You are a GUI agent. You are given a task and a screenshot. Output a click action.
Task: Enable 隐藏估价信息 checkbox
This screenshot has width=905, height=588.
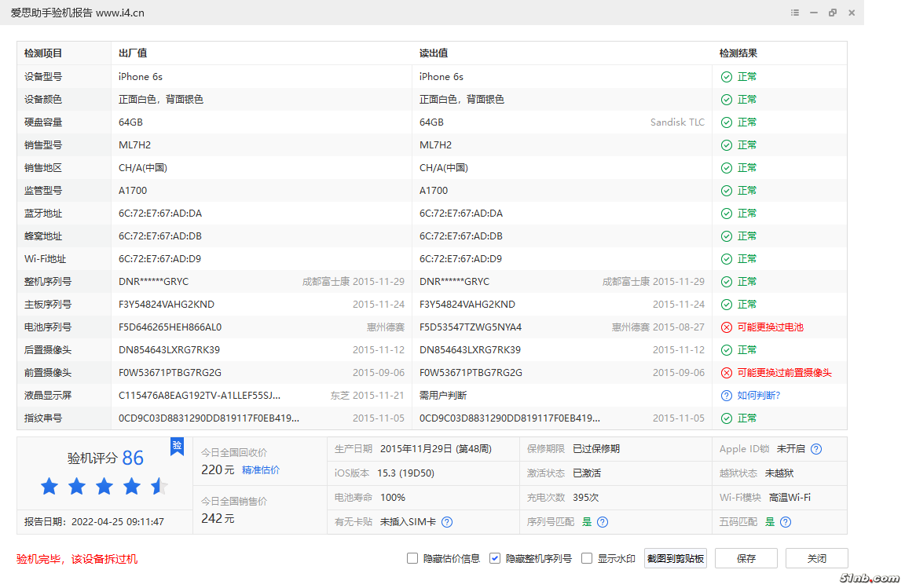[412, 558]
